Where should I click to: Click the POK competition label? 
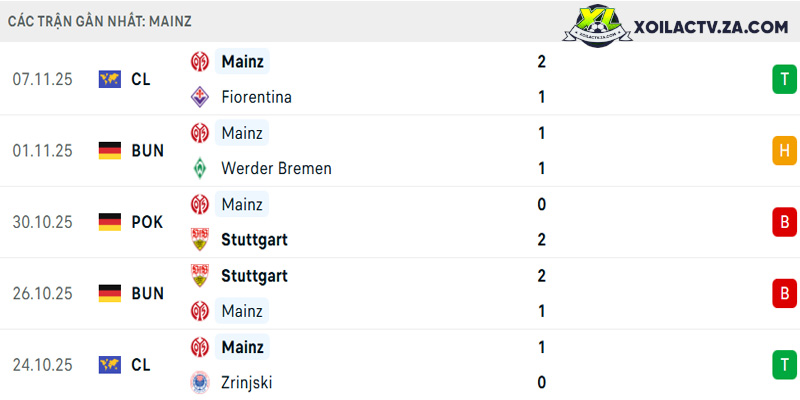147,222
